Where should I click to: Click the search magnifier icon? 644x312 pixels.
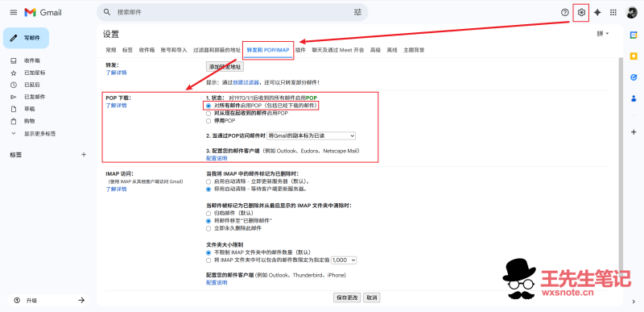tap(107, 12)
